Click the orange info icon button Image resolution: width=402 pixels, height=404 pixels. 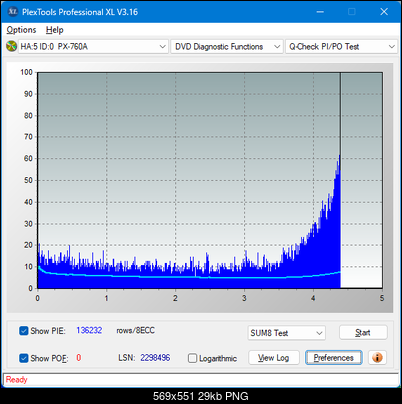[x=377, y=358]
